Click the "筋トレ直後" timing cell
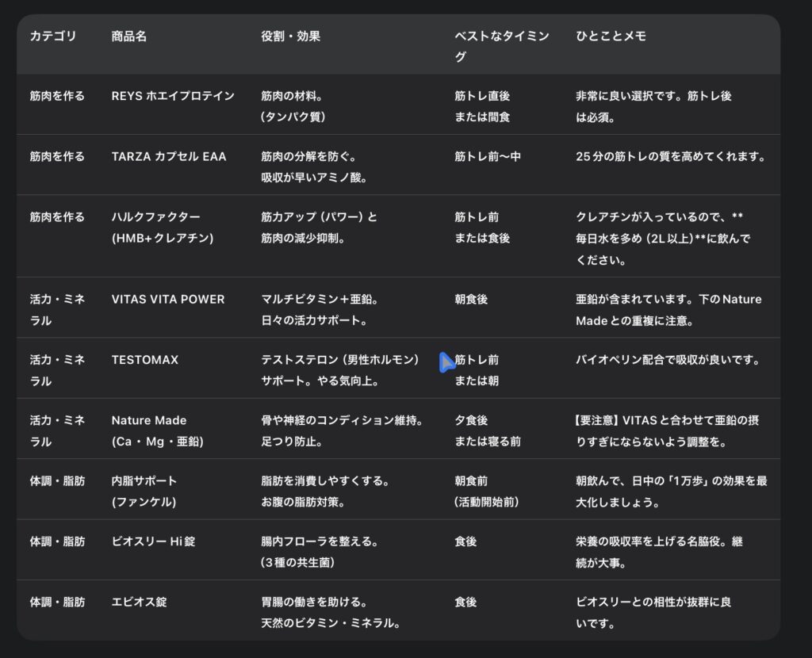The width and height of the screenshot is (812, 658). [x=482, y=96]
